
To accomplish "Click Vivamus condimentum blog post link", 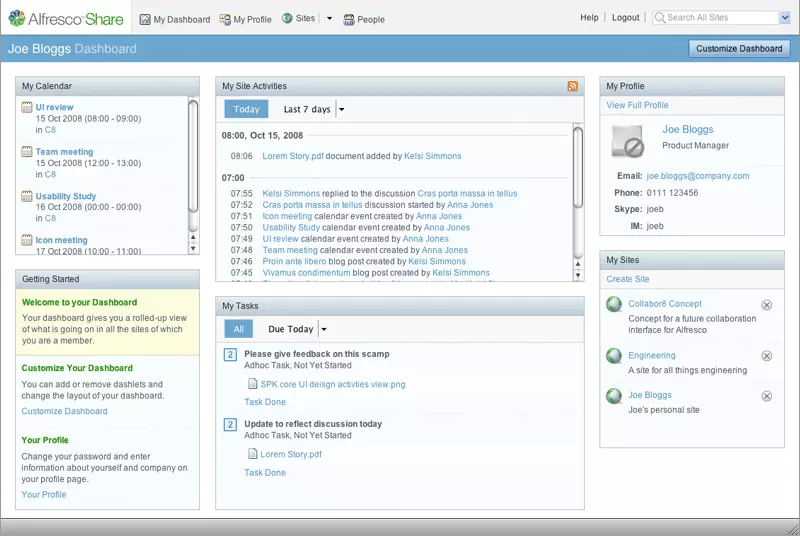I will [306, 273].
